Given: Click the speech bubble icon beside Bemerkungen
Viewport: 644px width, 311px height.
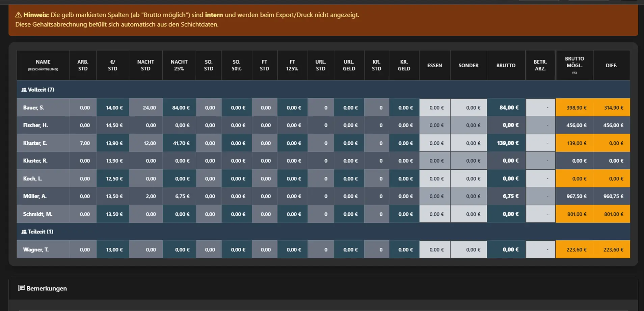Looking at the screenshot, I should (x=22, y=288).
